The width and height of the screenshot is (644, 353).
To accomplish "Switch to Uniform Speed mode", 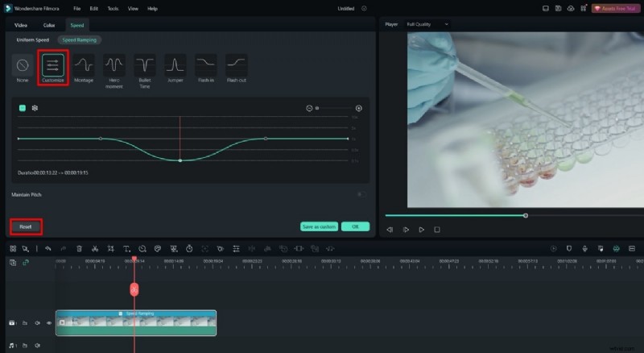I will click(x=31, y=39).
